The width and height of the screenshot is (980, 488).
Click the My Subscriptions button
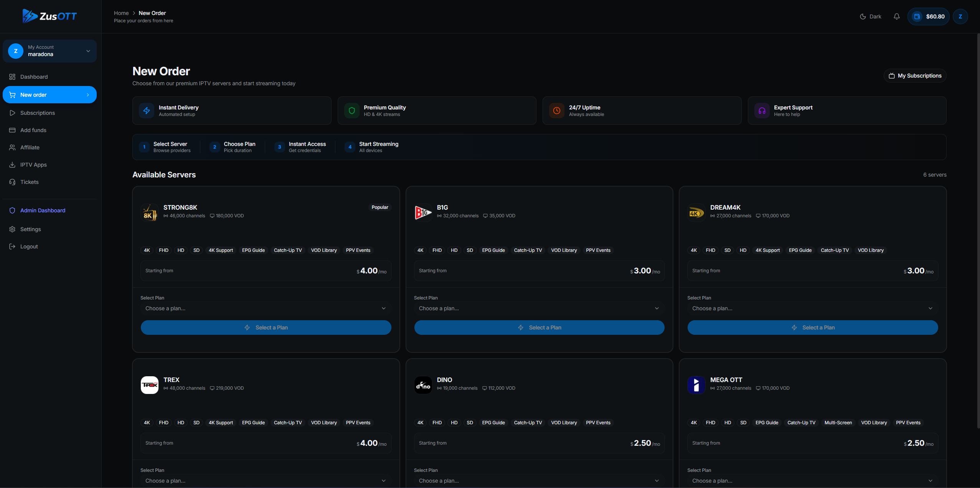tap(915, 76)
